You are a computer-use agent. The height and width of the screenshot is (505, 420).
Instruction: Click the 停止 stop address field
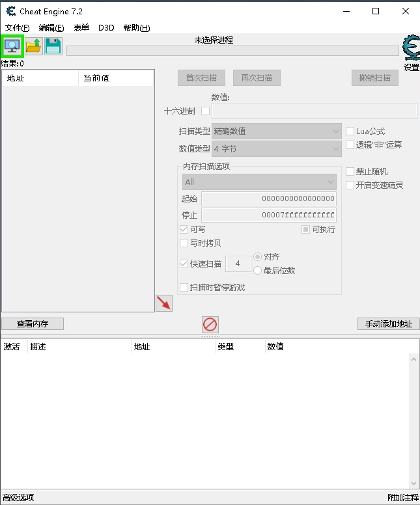tap(269, 215)
